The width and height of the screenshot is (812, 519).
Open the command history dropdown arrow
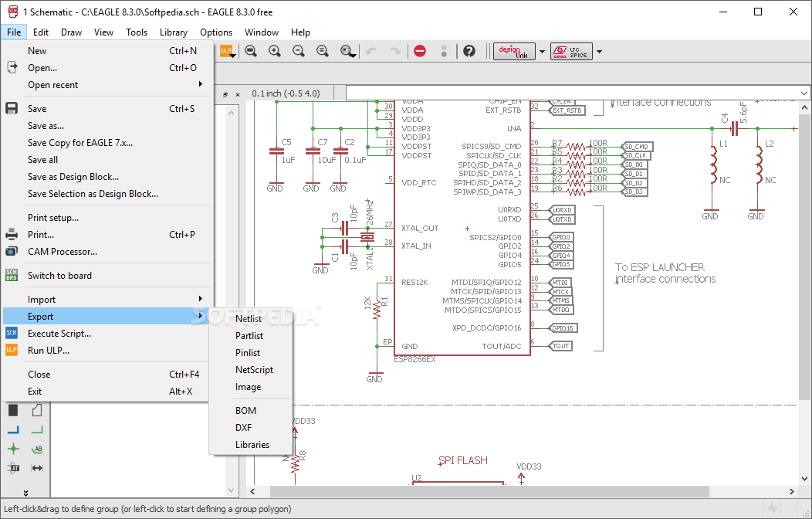tap(804, 93)
